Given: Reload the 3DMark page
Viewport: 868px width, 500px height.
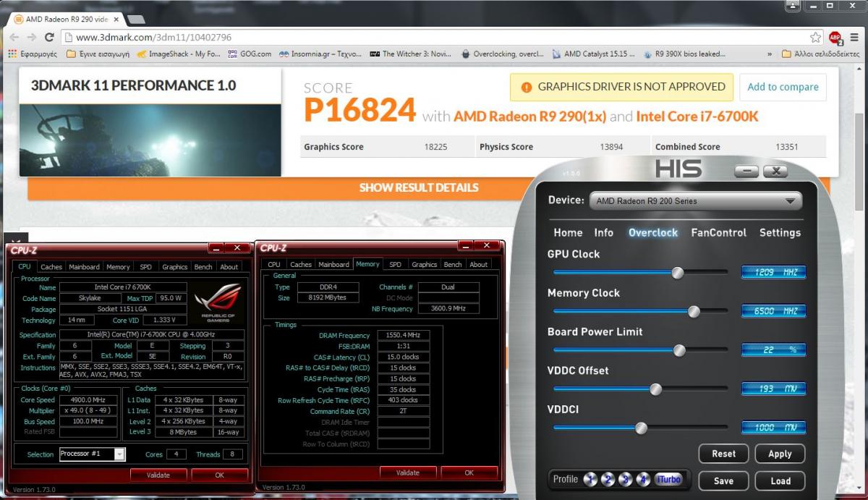Looking at the screenshot, I should click(x=50, y=37).
